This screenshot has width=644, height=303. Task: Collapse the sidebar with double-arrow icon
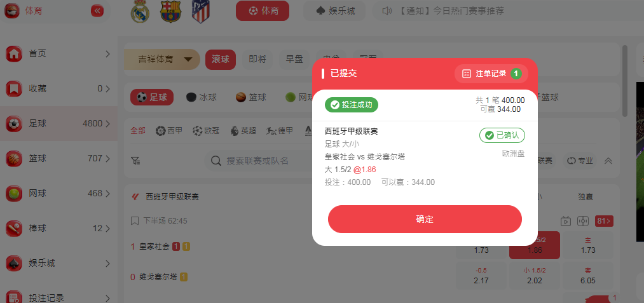coord(97,11)
